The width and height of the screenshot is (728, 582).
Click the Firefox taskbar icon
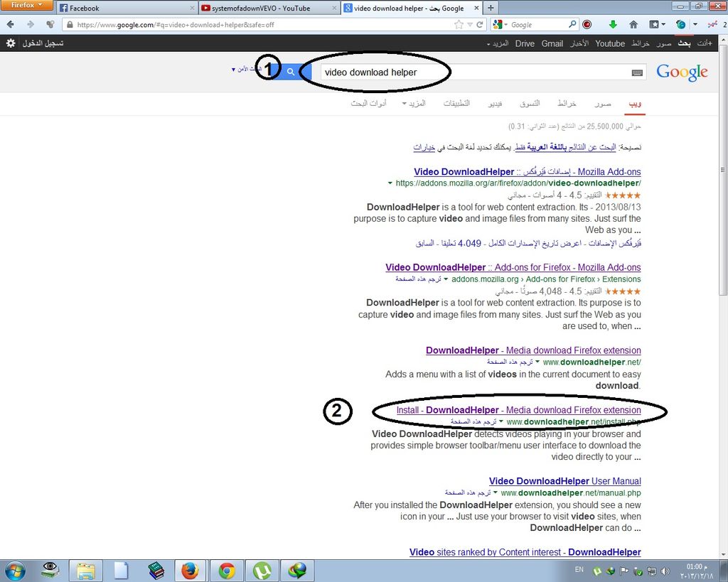click(191, 571)
